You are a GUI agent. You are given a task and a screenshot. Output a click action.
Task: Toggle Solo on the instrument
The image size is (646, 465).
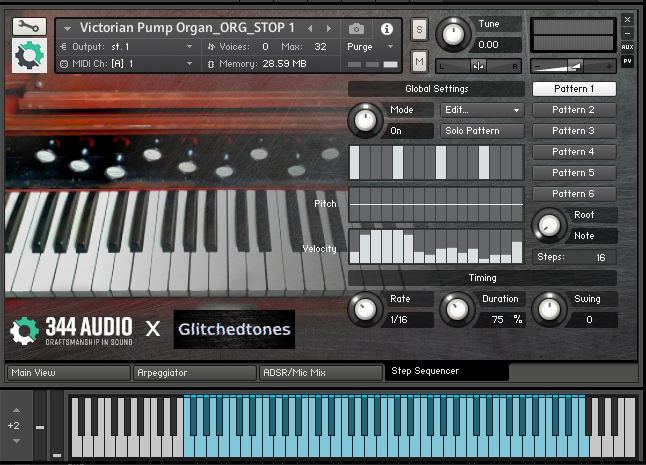point(419,29)
